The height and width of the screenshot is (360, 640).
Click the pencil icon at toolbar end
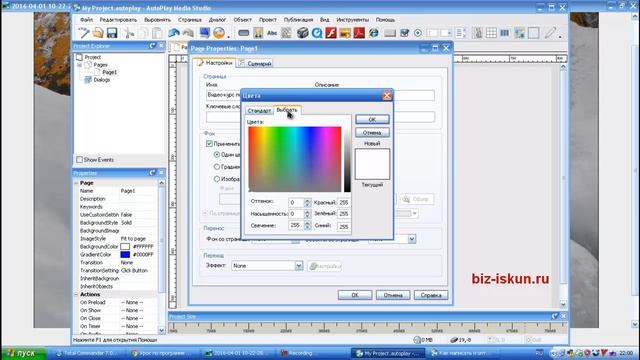(551, 33)
